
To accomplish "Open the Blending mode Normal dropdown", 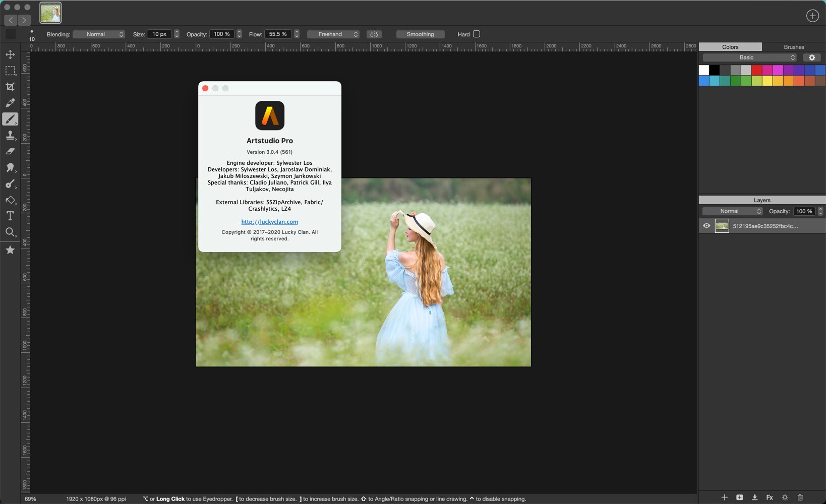I will point(99,34).
